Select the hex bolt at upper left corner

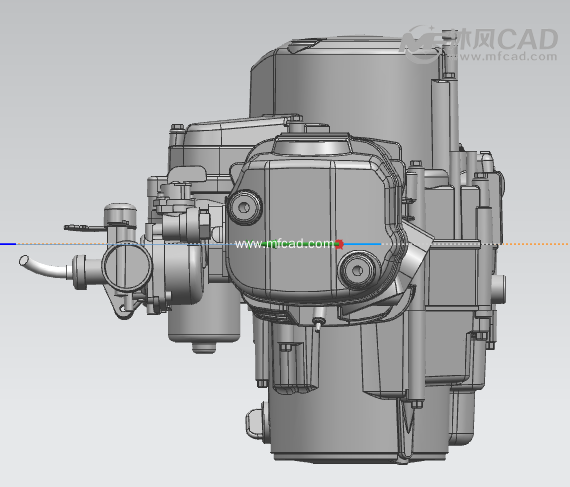tap(177, 127)
